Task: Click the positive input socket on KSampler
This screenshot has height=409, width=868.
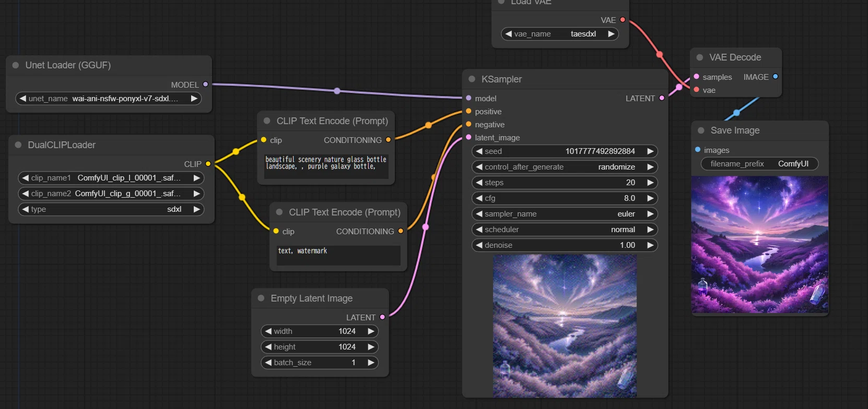Action: (468, 111)
